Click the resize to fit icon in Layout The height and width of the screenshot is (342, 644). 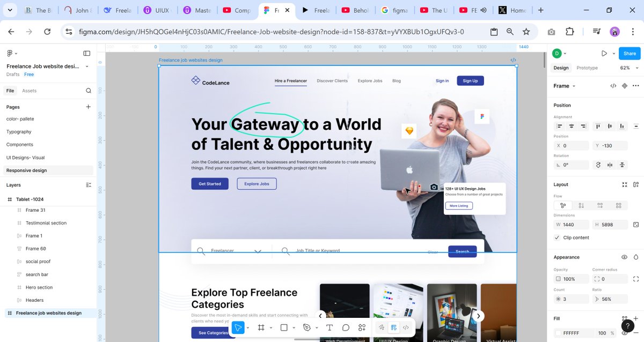pyautogui.click(x=625, y=184)
